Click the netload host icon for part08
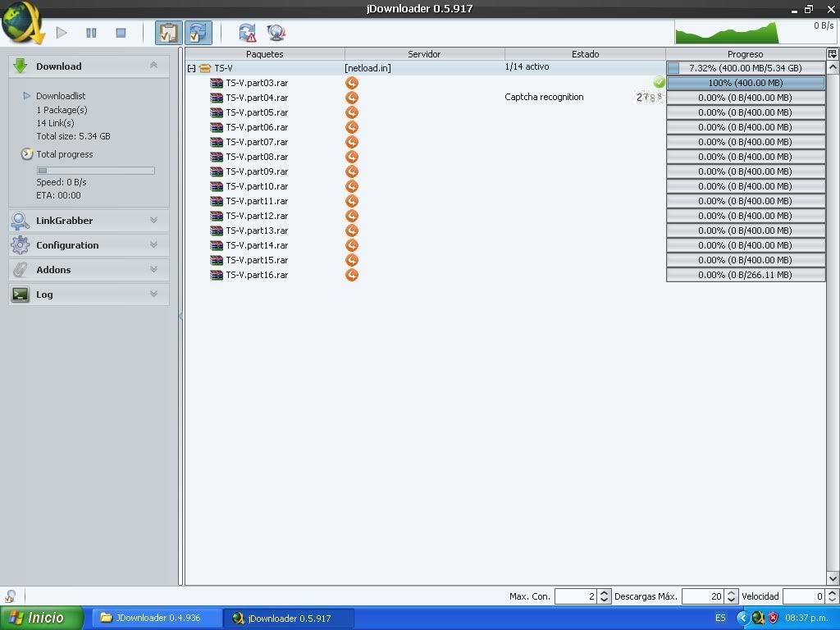840x630 pixels. pyautogui.click(x=351, y=157)
